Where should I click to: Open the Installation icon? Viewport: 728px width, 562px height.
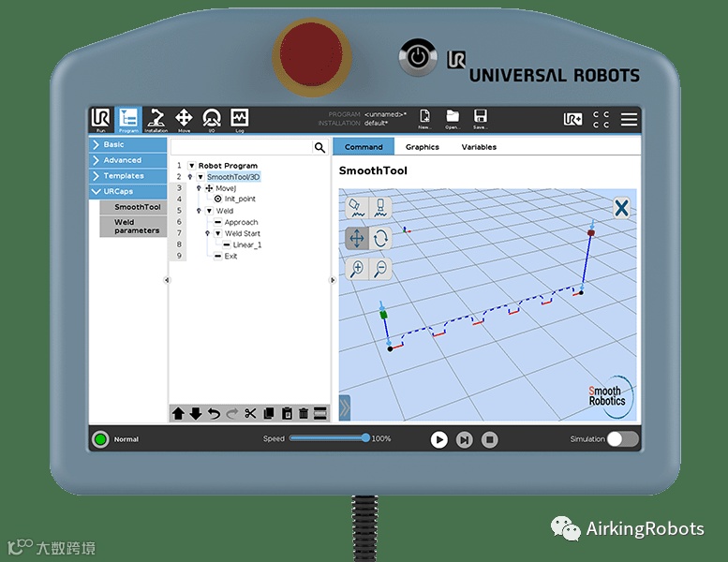(x=156, y=120)
